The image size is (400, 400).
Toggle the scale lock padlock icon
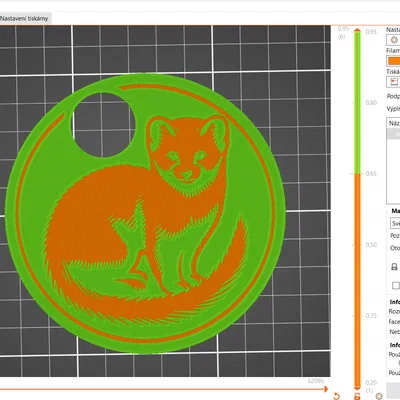[x=394, y=267]
